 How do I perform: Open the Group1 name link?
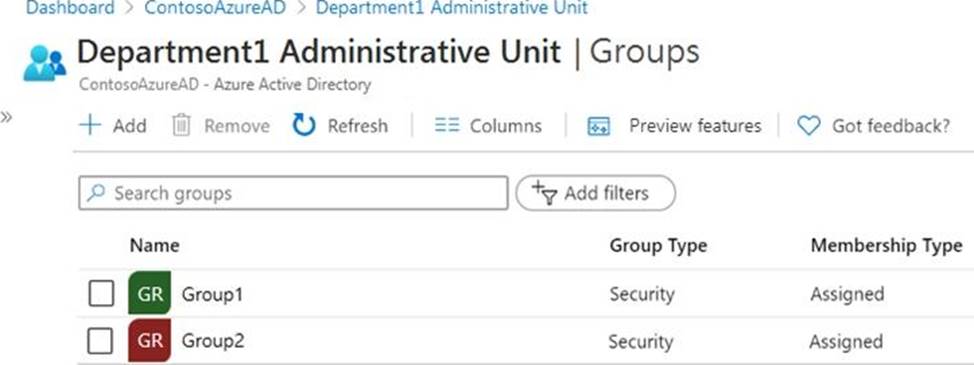212,294
